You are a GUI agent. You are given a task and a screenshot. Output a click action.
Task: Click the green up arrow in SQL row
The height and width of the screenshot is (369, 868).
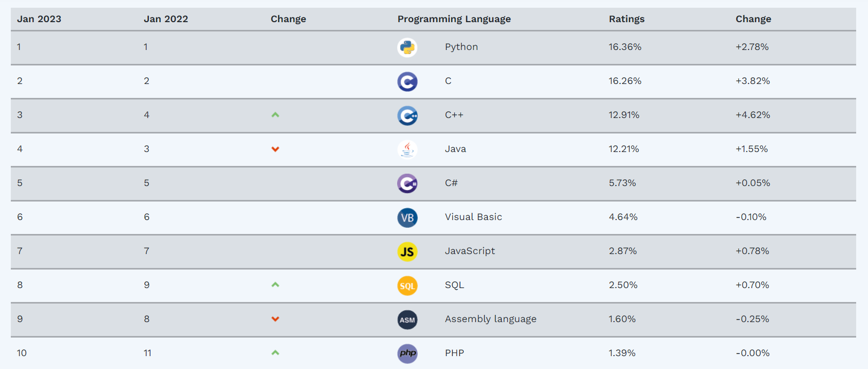[275, 284]
